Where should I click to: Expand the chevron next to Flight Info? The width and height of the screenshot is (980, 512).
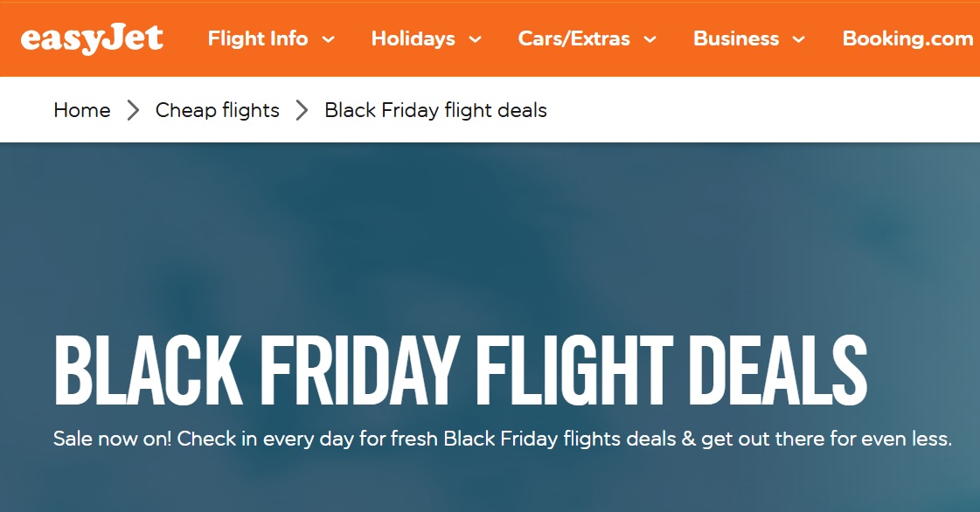tap(328, 39)
